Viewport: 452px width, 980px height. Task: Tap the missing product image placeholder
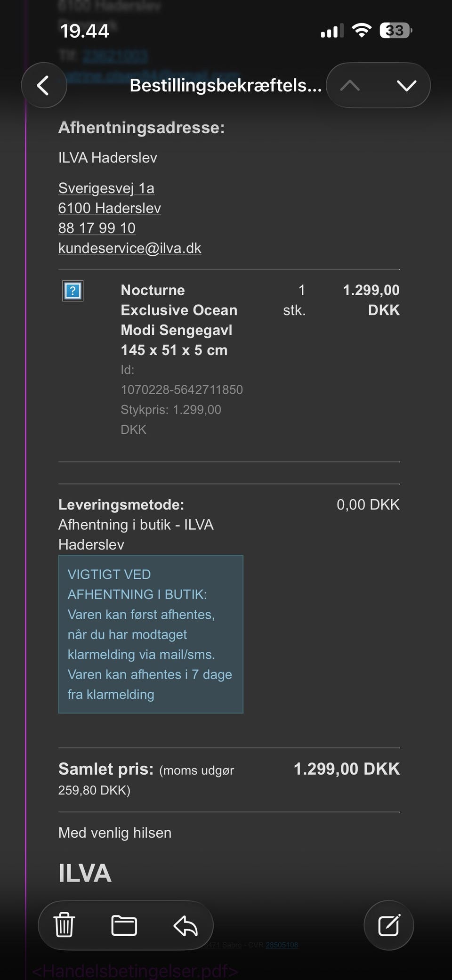[73, 291]
